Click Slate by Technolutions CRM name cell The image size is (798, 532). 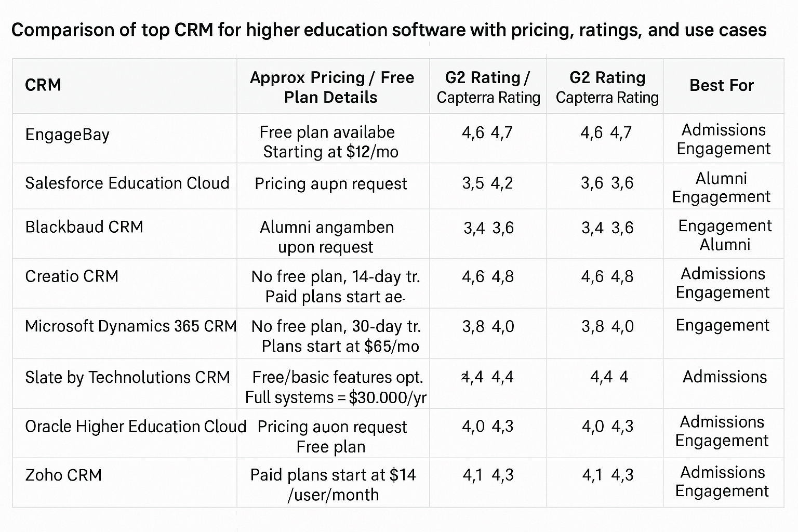127,377
